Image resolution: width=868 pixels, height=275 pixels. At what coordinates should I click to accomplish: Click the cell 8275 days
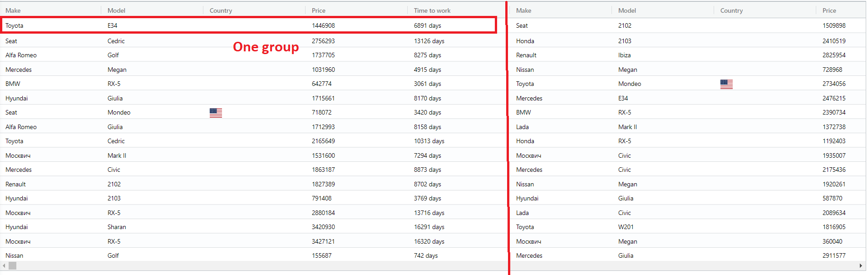(427, 55)
